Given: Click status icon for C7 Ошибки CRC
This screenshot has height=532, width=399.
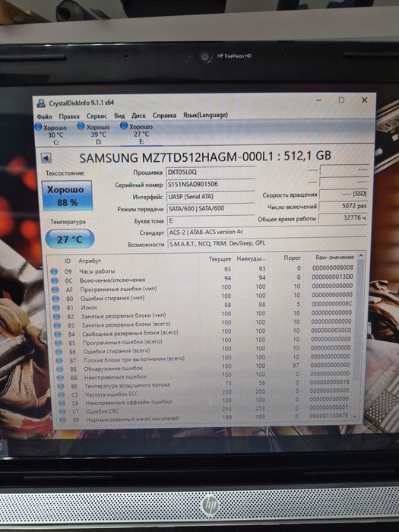Looking at the screenshot, I should (x=62, y=412).
